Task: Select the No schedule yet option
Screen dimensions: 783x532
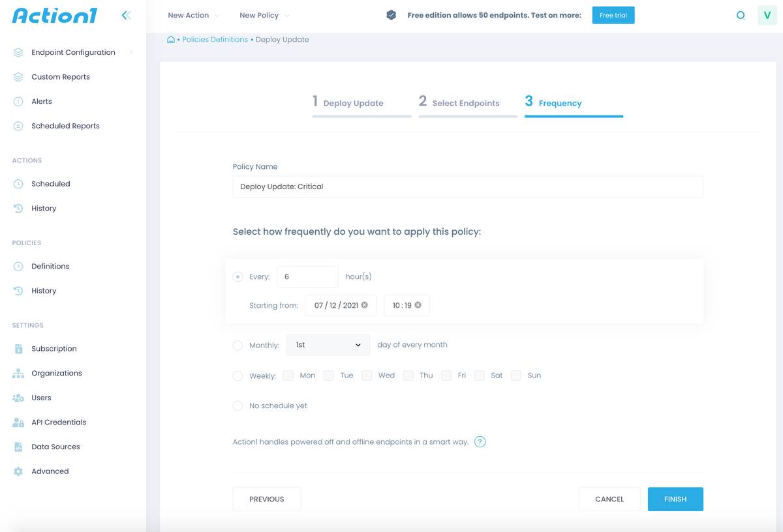Action: tap(238, 406)
